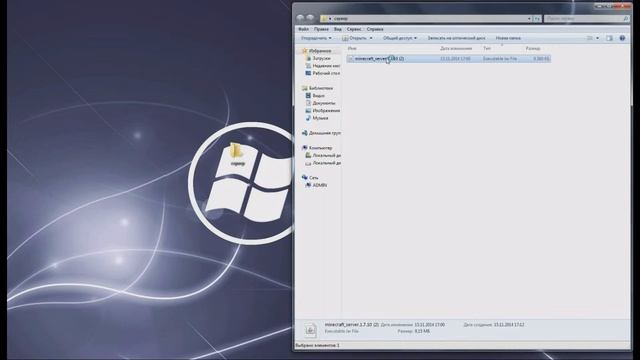
Task: Select Документы in navigation pane
Action: point(324,103)
